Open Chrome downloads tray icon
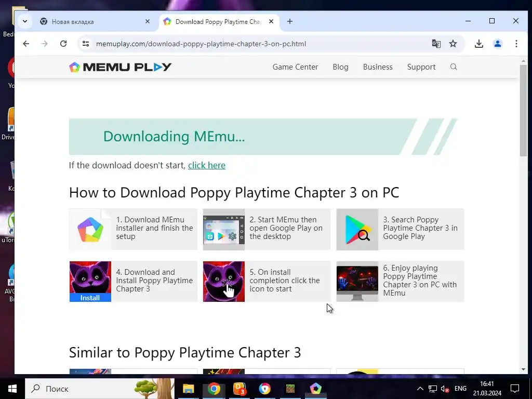Screen dimensions: 532x399 tap(478, 44)
